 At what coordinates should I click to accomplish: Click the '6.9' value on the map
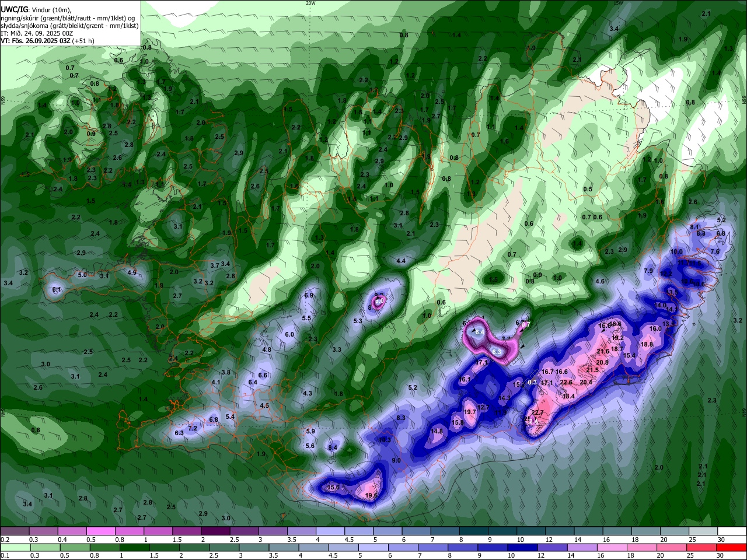[x=309, y=295]
